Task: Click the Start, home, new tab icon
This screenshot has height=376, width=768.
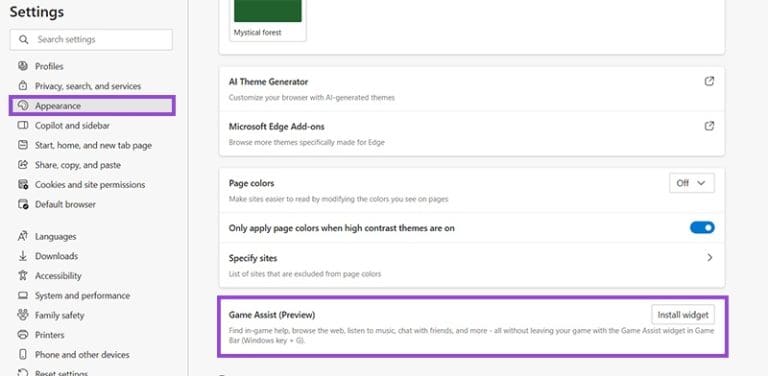Action: coord(23,145)
